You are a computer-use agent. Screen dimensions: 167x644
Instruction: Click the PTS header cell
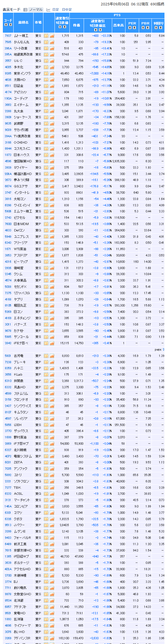pyautogui.click(x=117, y=15)
